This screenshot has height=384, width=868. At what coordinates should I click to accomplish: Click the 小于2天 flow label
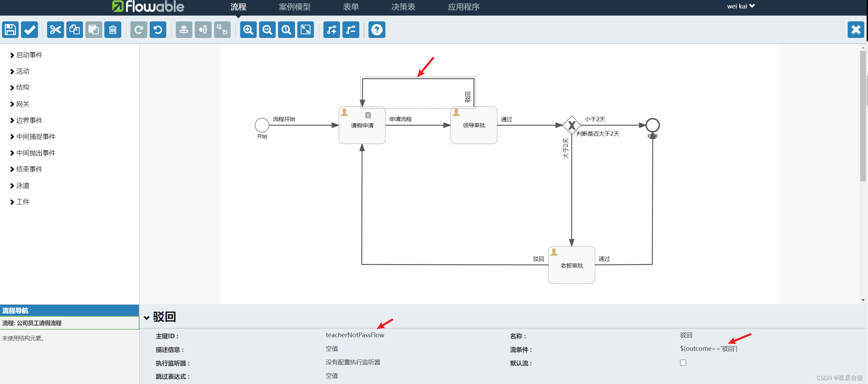click(595, 119)
